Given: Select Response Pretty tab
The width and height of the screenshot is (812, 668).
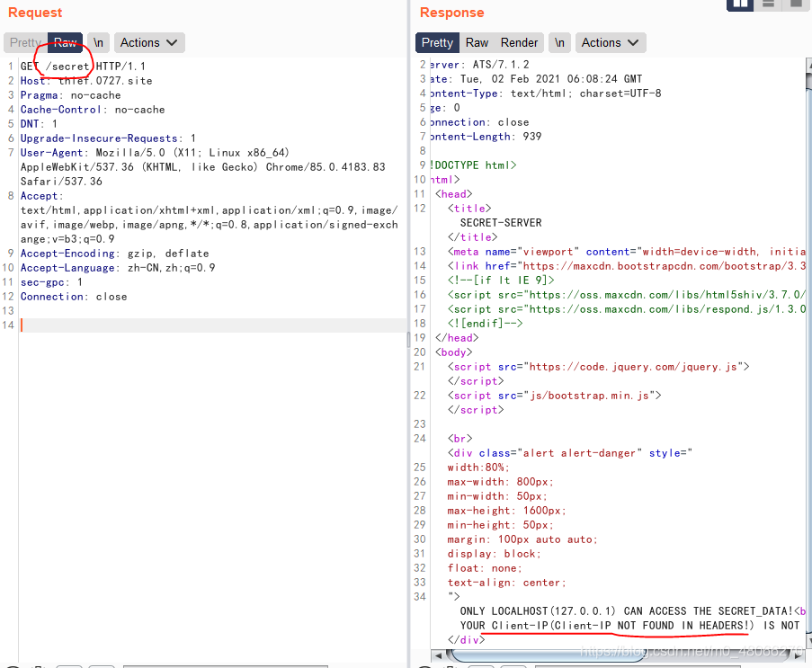Looking at the screenshot, I should tap(437, 42).
